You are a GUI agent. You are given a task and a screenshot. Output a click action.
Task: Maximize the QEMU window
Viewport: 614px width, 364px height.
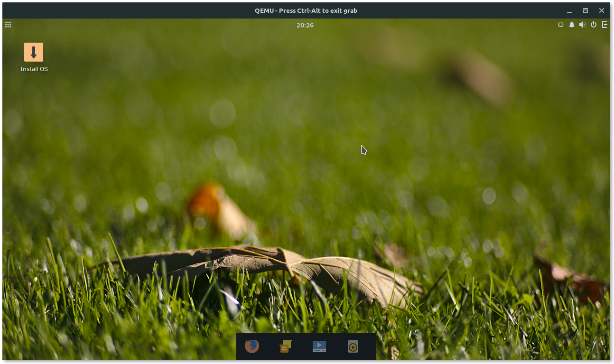(586, 10)
